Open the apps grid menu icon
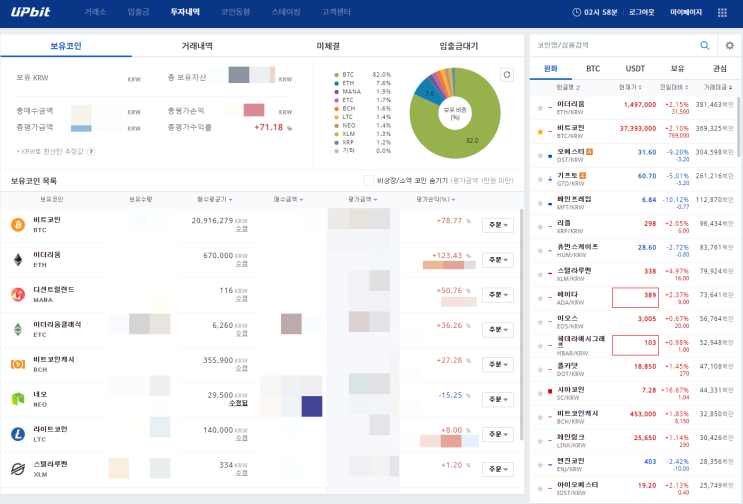743x504 pixels. tap(722, 12)
